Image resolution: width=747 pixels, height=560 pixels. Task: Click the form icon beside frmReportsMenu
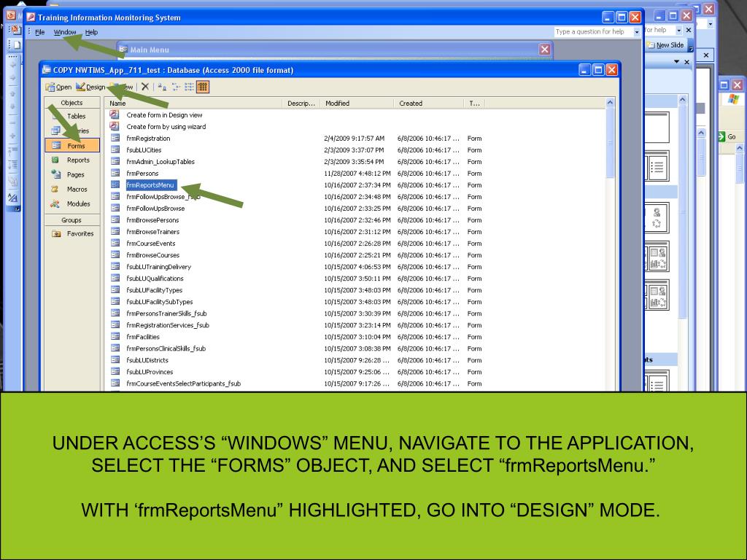(x=115, y=184)
